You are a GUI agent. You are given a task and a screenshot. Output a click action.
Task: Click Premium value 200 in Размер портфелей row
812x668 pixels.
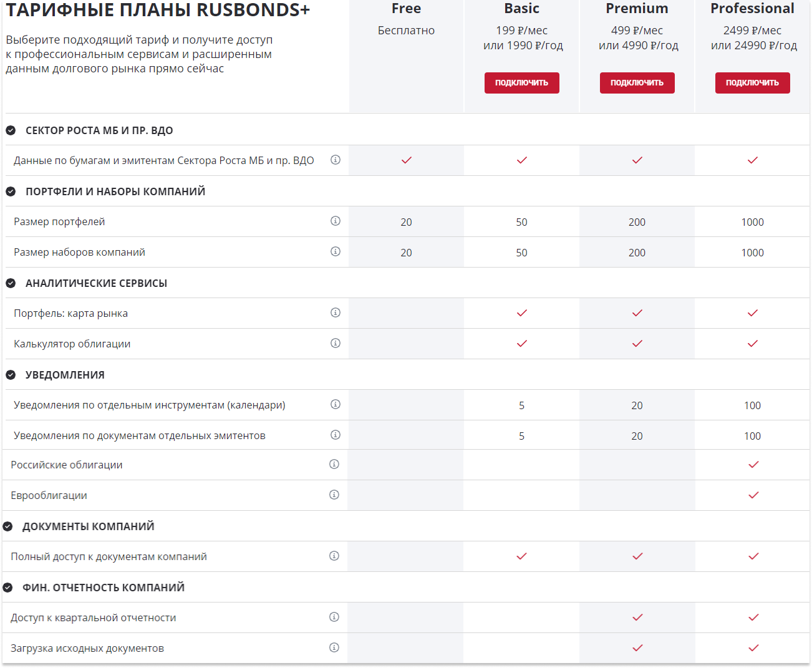[637, 222]
